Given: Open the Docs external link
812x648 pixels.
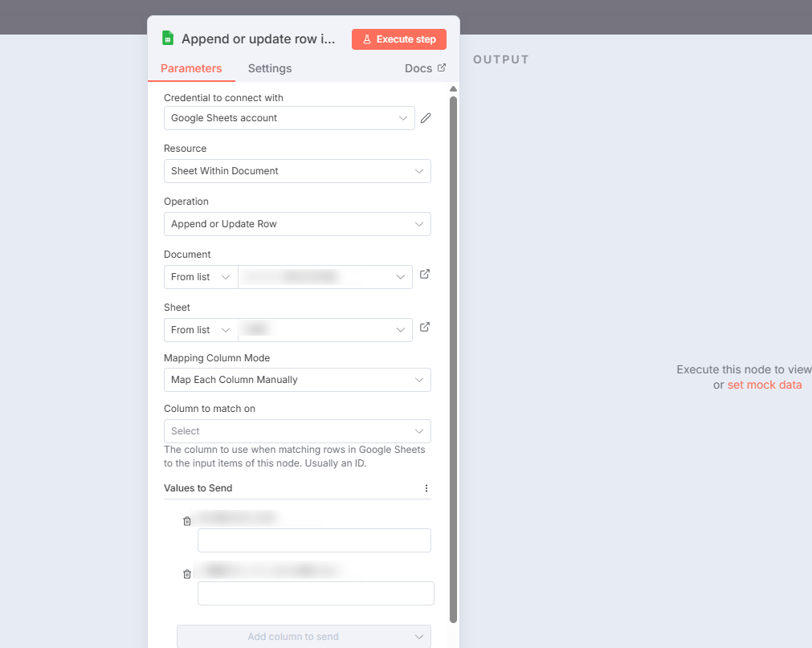Looking at the screenshot, I should (425, 68).
